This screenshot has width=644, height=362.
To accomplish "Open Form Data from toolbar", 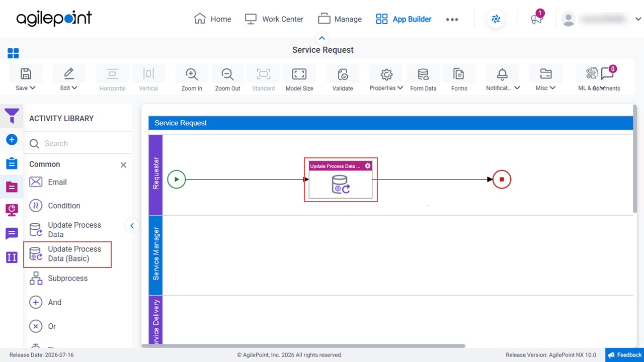I will pyautogui.click(x=423, y=74).
